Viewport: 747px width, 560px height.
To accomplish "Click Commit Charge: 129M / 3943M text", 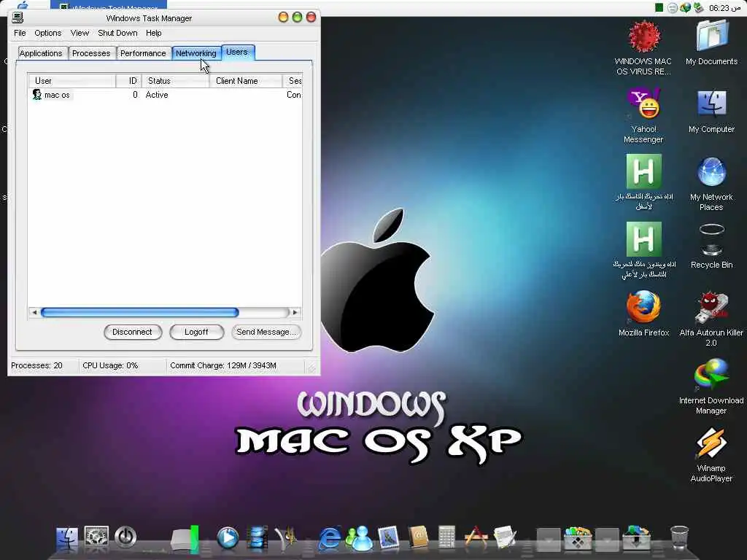I will [223, 366].
